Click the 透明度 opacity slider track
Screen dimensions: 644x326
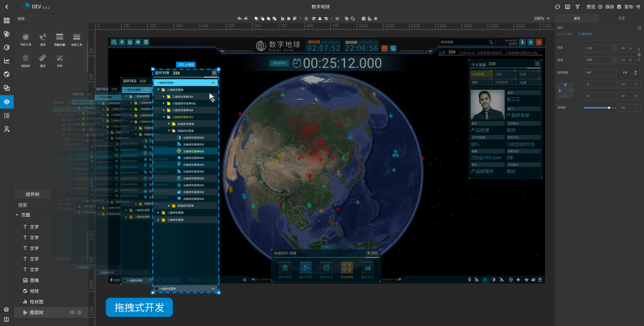click(x=599, y=107)
